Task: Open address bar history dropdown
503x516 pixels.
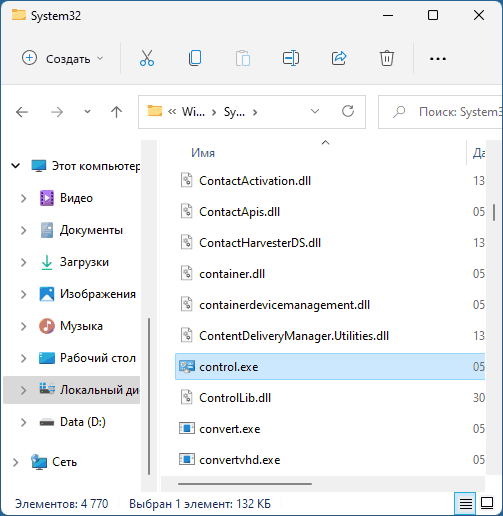Action: (x=315, y=111)
